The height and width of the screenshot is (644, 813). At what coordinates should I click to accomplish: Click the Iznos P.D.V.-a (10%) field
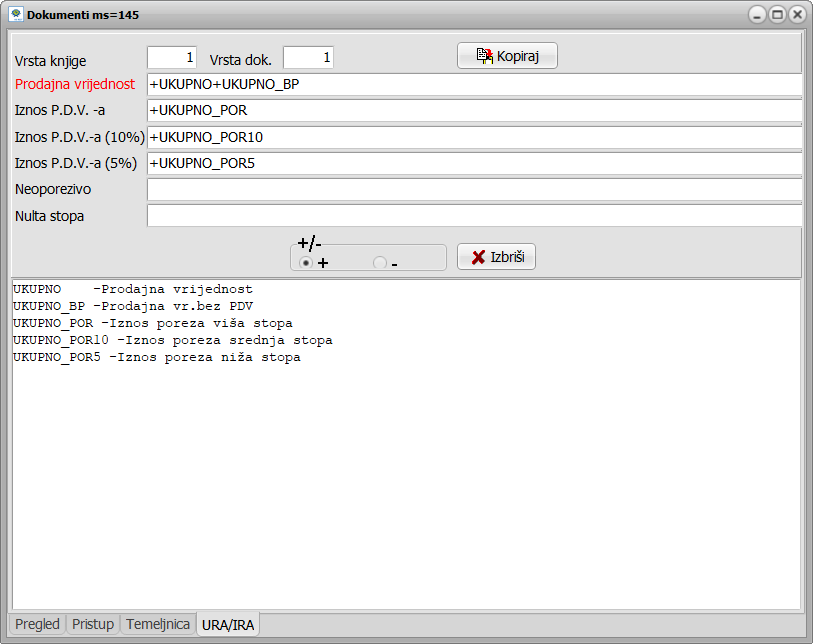[x=474, y=137]
